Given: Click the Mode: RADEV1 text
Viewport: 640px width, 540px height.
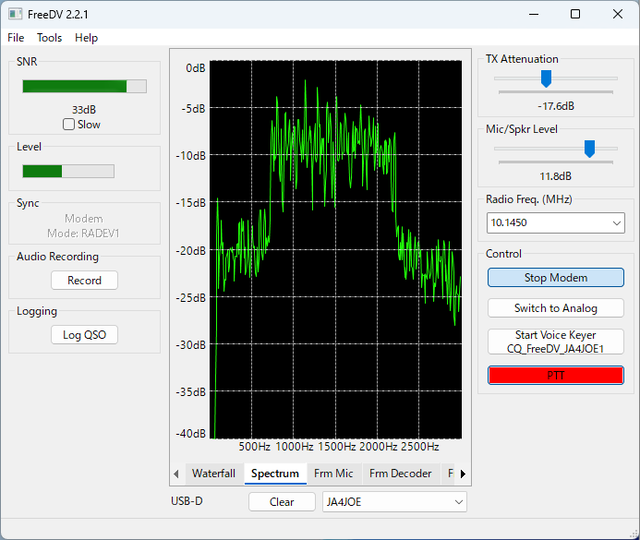Looking at the screenshot, I should pyautogui.click(x=83, y=233).
